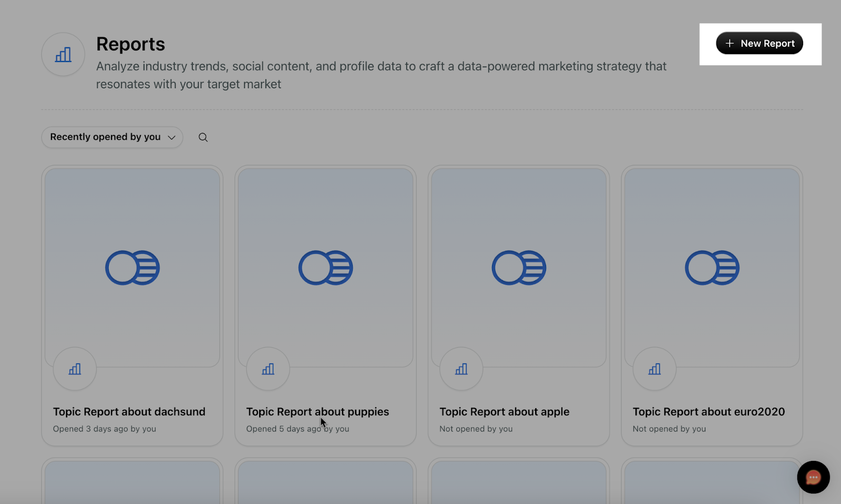Click the plus icon in New Report
841x504 pixels.
730,44
